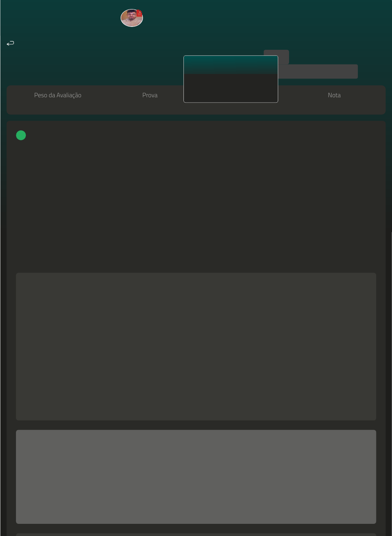Click the red badge on the avatar

coord(139,13)
